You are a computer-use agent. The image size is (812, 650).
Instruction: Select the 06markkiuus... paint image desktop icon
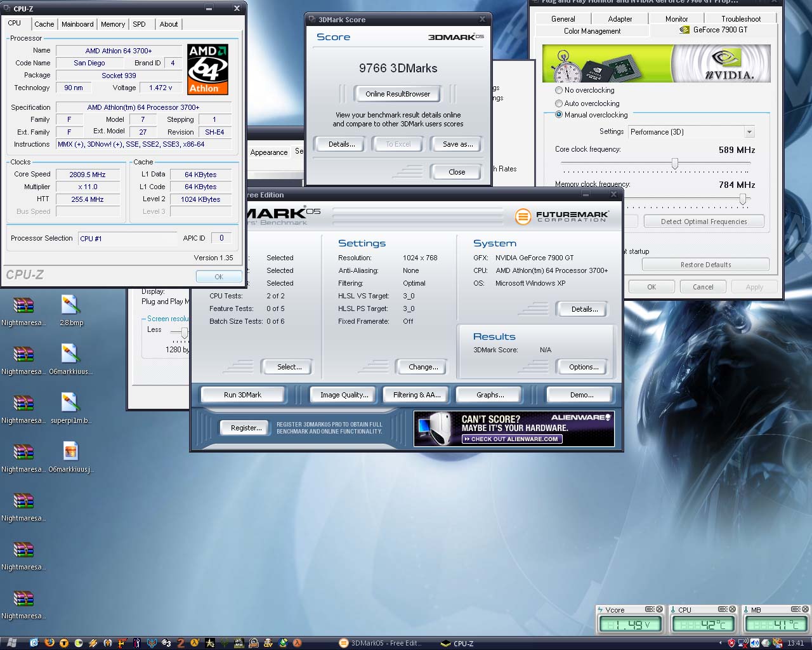(70, 355)
